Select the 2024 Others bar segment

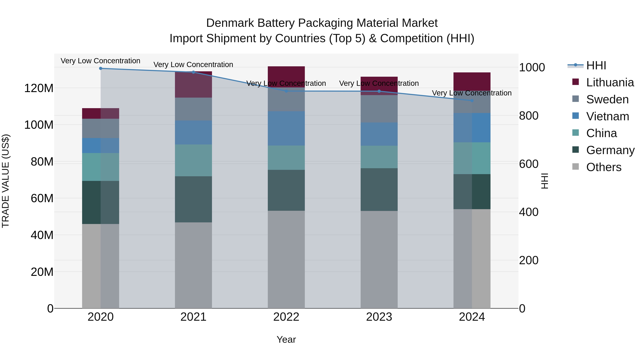(x=472, y=258)
